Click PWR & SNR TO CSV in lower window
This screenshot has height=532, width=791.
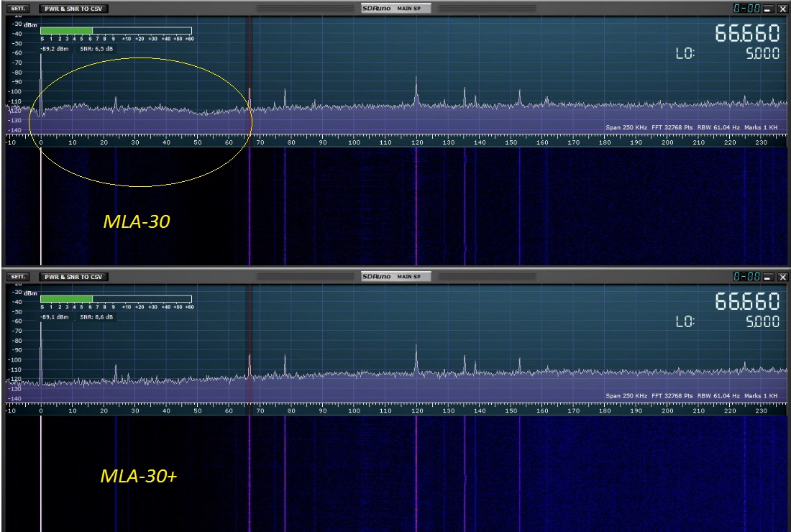[x=73, y=277]
